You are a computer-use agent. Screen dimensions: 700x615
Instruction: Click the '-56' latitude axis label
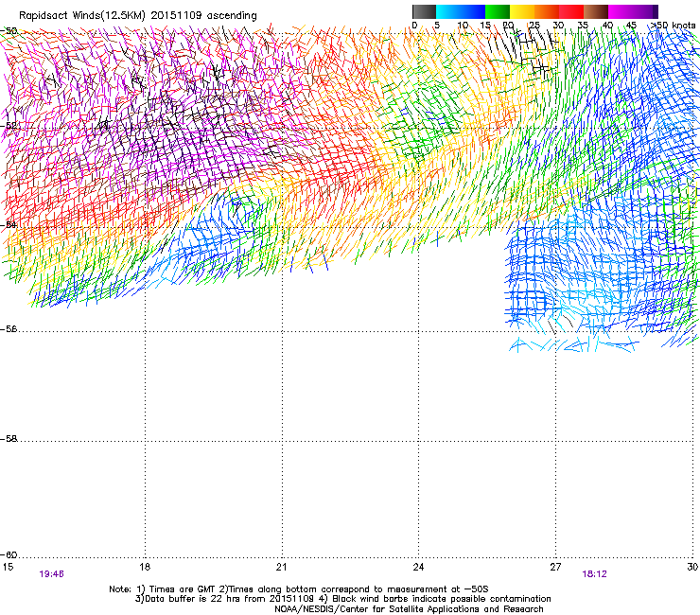click(x=9, y=329)
